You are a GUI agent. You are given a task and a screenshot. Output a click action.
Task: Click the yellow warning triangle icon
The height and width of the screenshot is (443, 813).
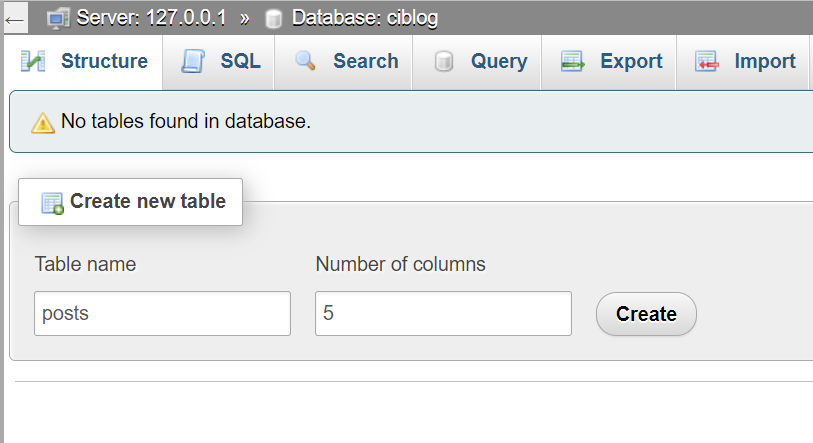click(x=43, y=123)
